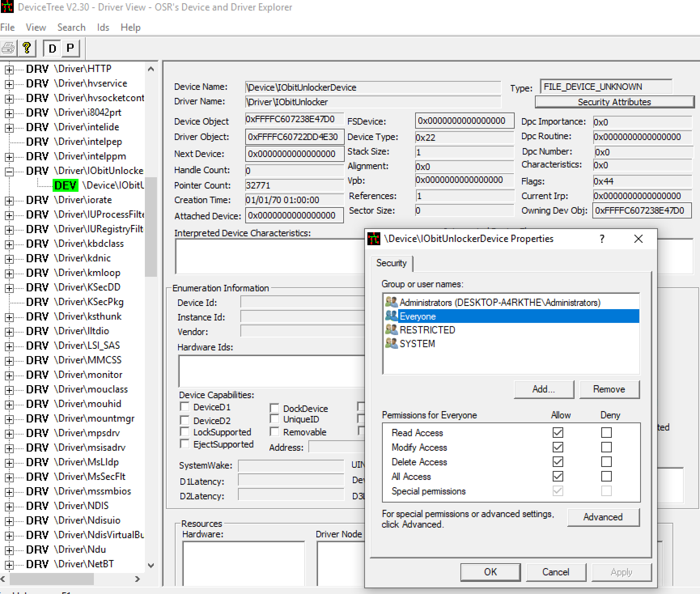The width and height of the screenshot is (700, 594).
Task: Open the Ids menu
Action: pos(103,28)
